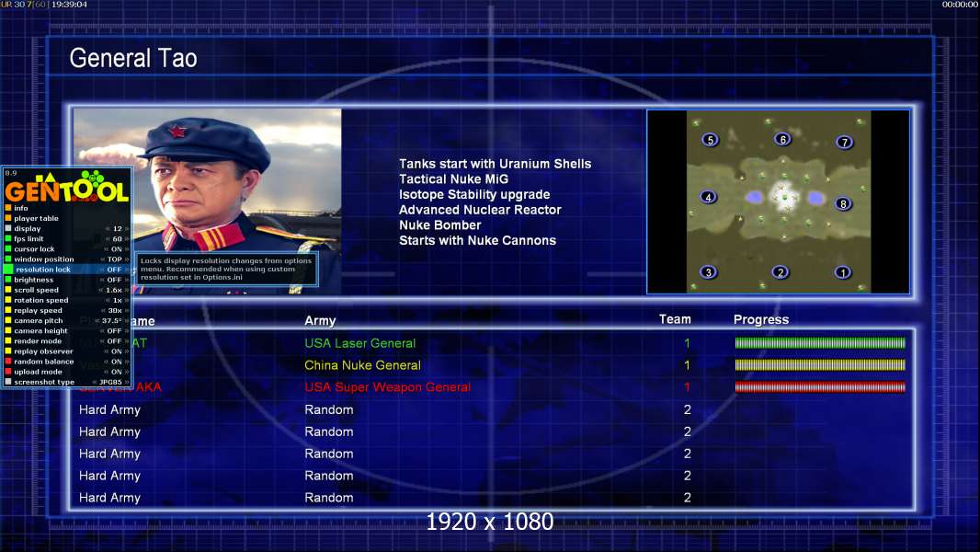Image resolution: width=980 pixels, height=552 pixels.
Task: Toggle the resolution lock OFF value
Action: pyautogui.click(x=114, y=270)
